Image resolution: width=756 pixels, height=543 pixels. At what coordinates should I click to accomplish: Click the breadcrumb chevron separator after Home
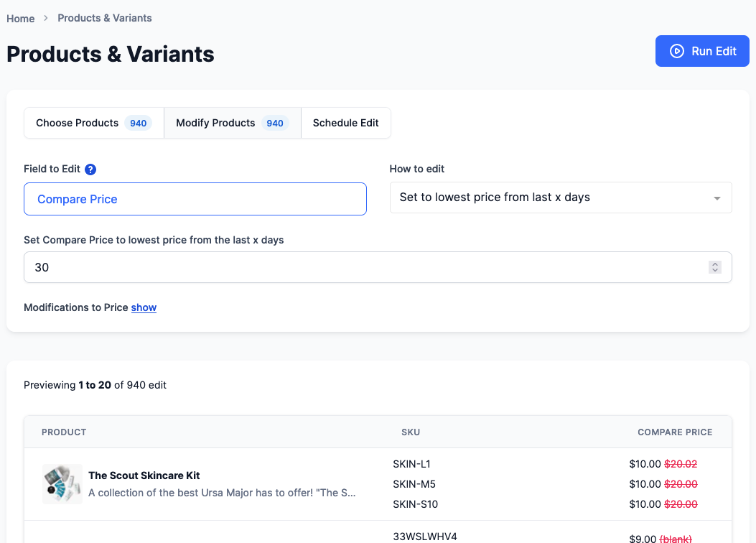[x=46, y=18]
